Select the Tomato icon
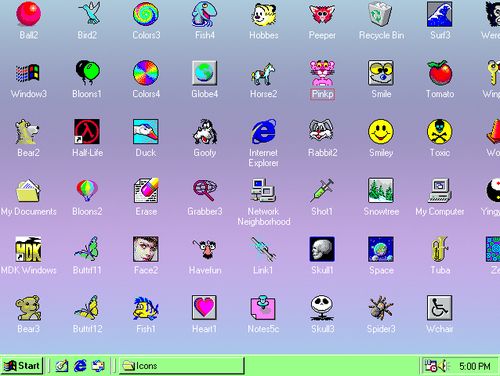500x376 pixels. [440, 73]
